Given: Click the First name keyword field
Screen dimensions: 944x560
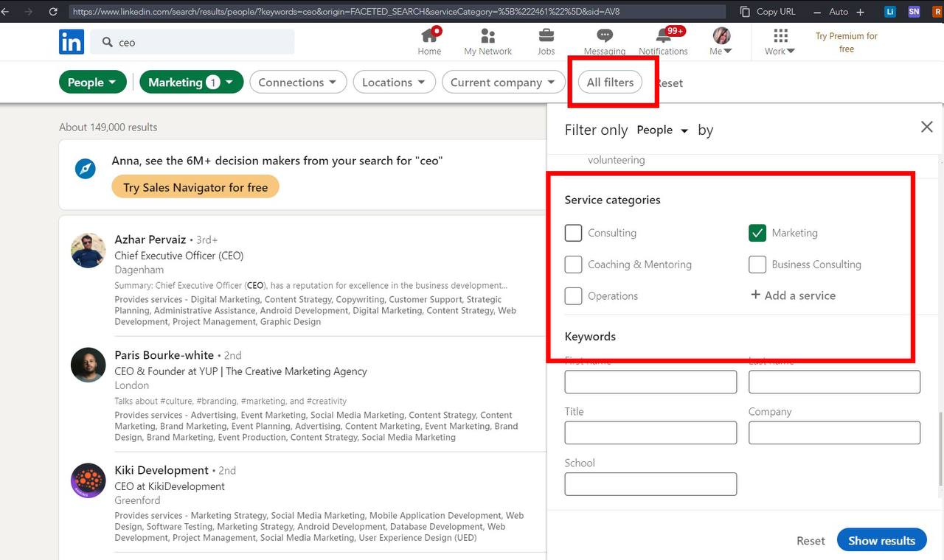Looking at the screenshot, I should (x=650, y=382).
